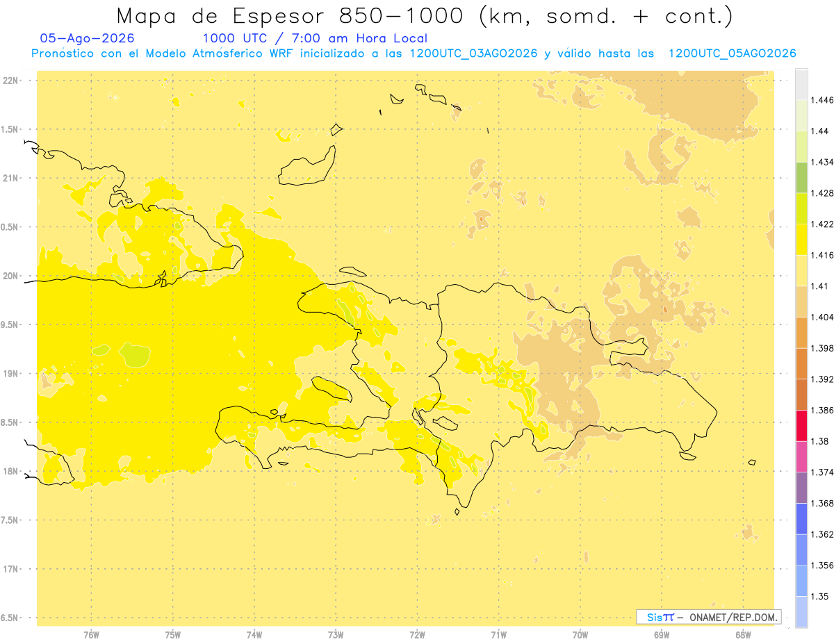
Task: Click the "21N" latitude label
Action: coord(10,179)
